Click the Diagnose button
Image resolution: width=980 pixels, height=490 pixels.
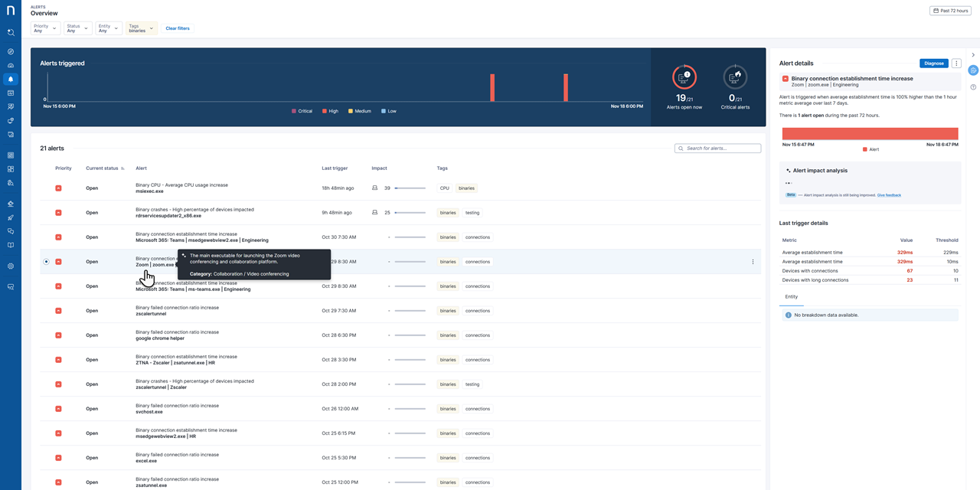(933, 64)
